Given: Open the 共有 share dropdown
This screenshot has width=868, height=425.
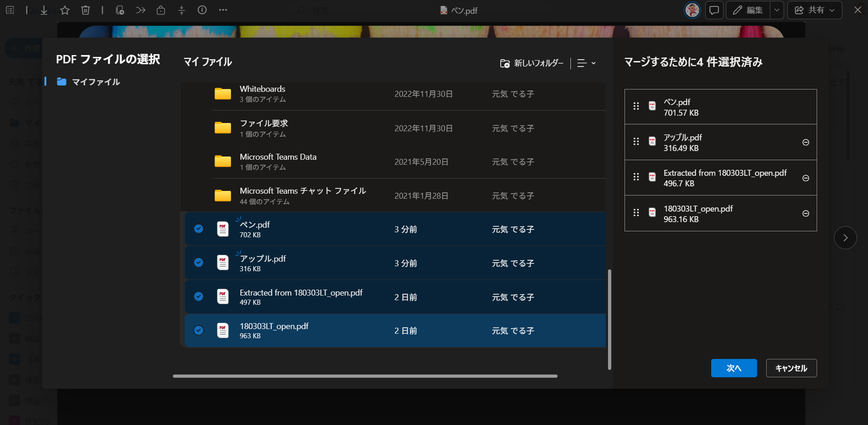Looking at the screenshot, I should pyautogui.click(x=814, y=10).
